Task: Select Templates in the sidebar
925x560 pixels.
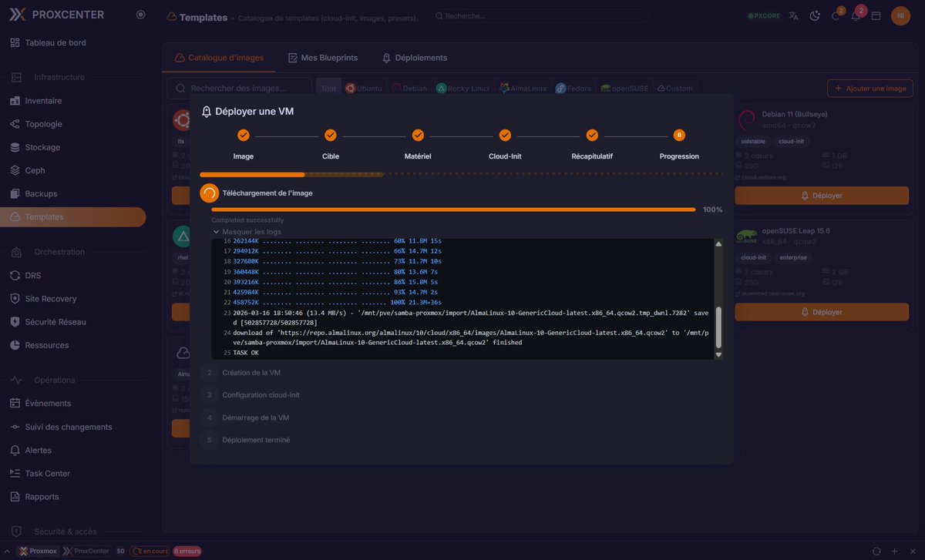Action: click(73, 217)
